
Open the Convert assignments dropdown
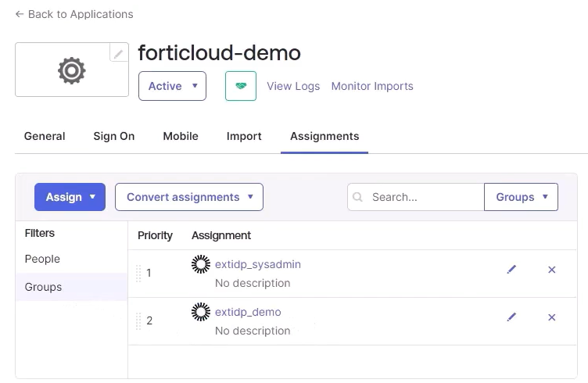click(189, 197)
